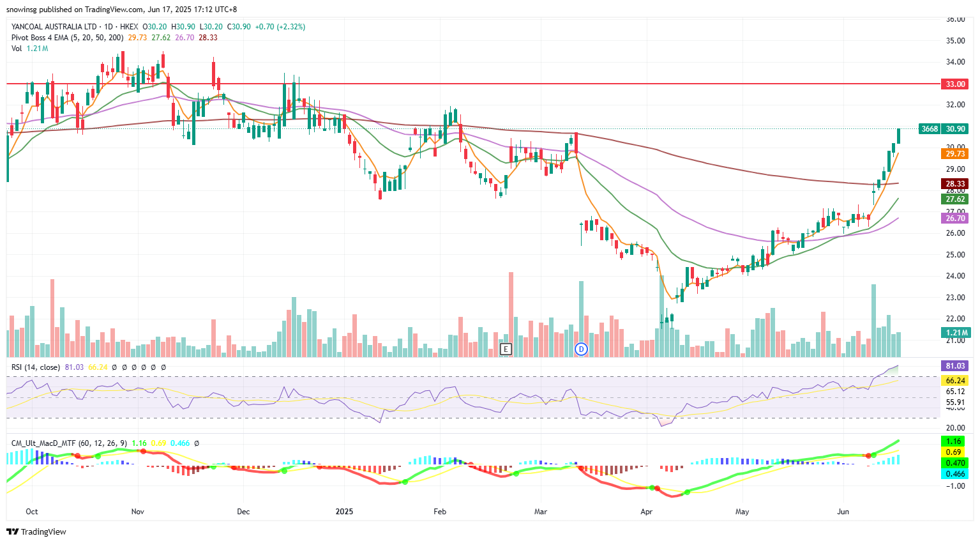Click the 34.00 price axis label
This screenshot has height=543, width=980.
955,62
